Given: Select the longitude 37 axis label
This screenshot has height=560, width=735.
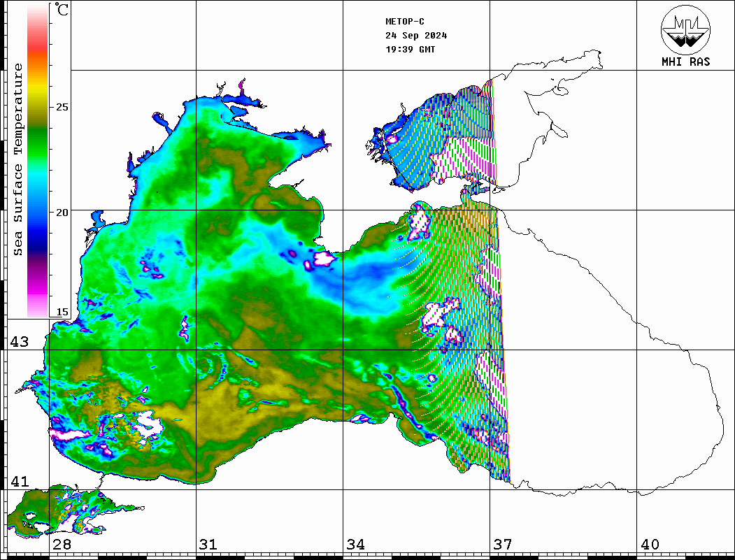Looking at the screenshot, I should click(x=502, y=544).
